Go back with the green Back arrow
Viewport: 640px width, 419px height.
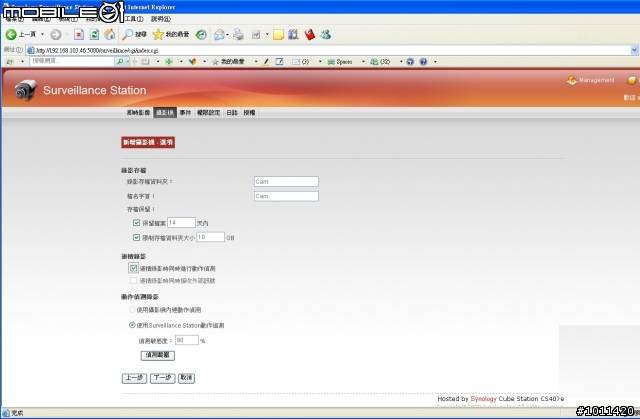tap(11, 35)
